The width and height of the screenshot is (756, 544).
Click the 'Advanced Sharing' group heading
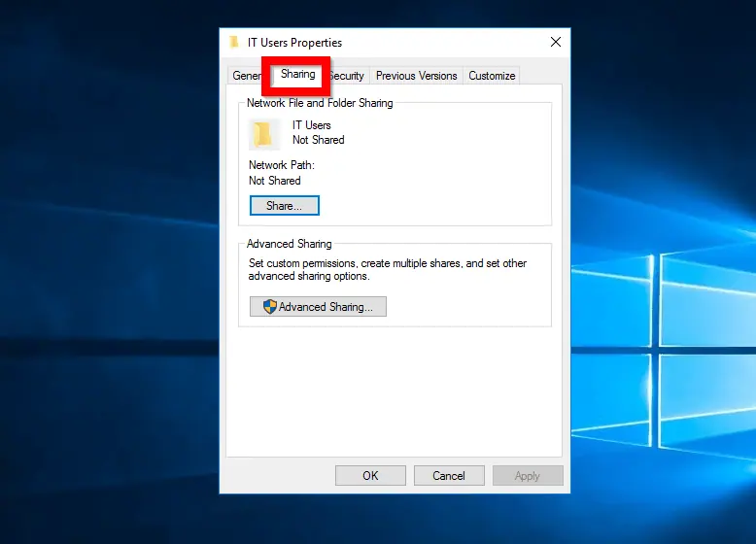[x=290, y=244]
